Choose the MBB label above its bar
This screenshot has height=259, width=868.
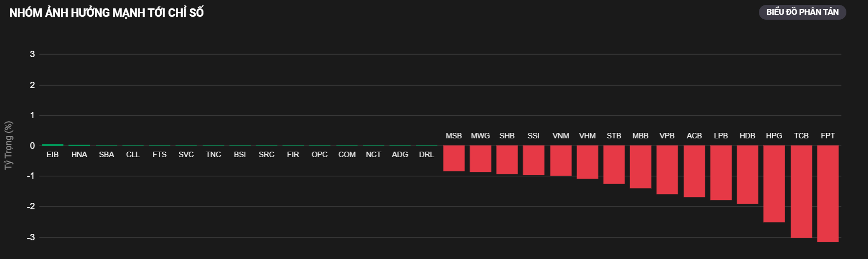[640, 136]
